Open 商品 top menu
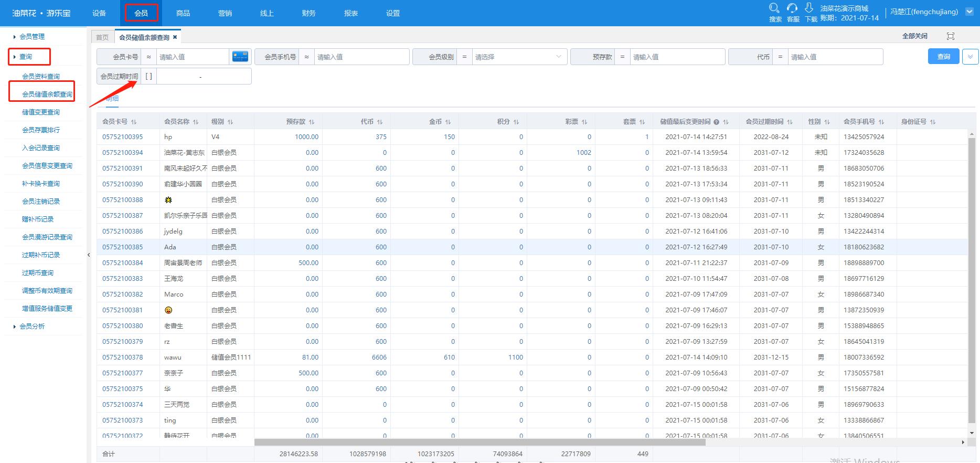This screenshot has height=463, width=980. [183, 13]
